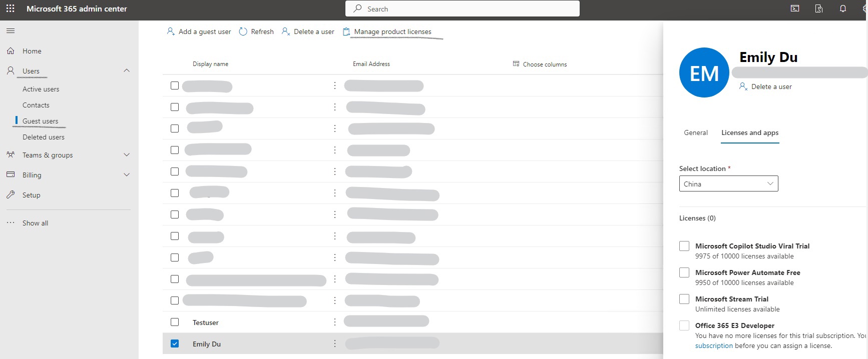Click the Show all ellipsis icon

(x=11, y=222)
